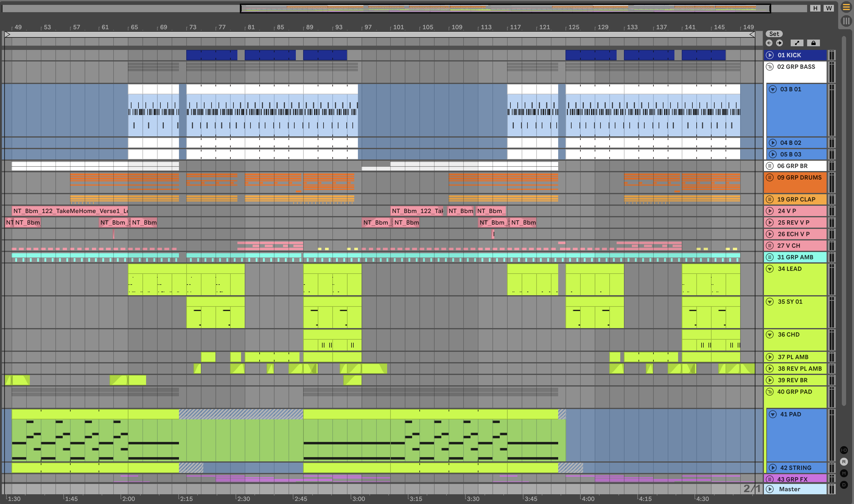Viewport: 854px width, 504px height.
Task: Toggle the Returns section R button
Action: point(844,462)
